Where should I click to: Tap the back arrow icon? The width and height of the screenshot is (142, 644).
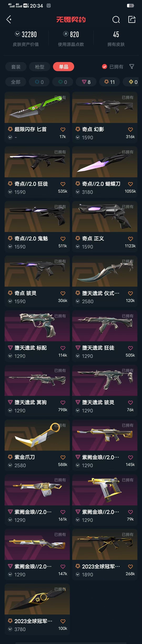tap(9, 19)
